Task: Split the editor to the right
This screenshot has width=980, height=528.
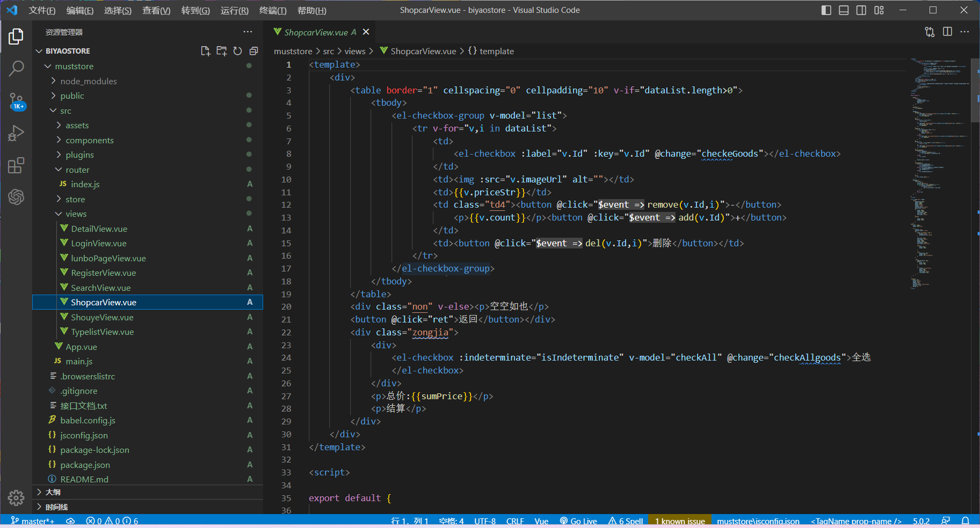Action: pyautogui.click(x=947, y=32)
